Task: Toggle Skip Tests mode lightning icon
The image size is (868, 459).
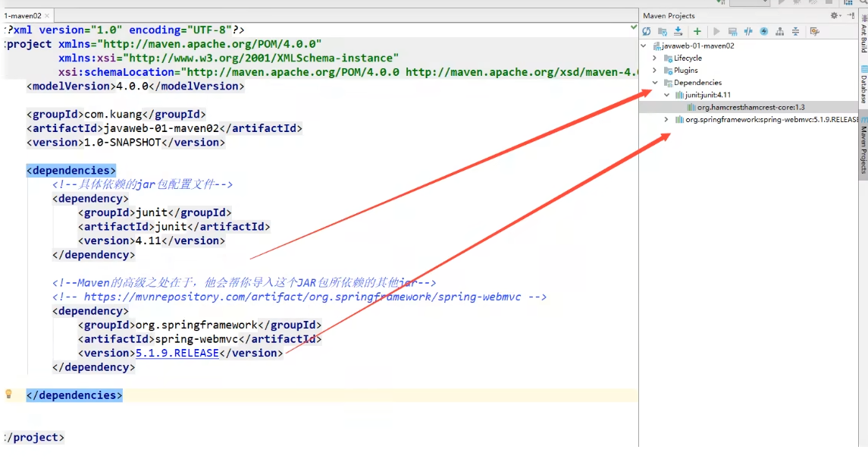Action: pos(764,32)
